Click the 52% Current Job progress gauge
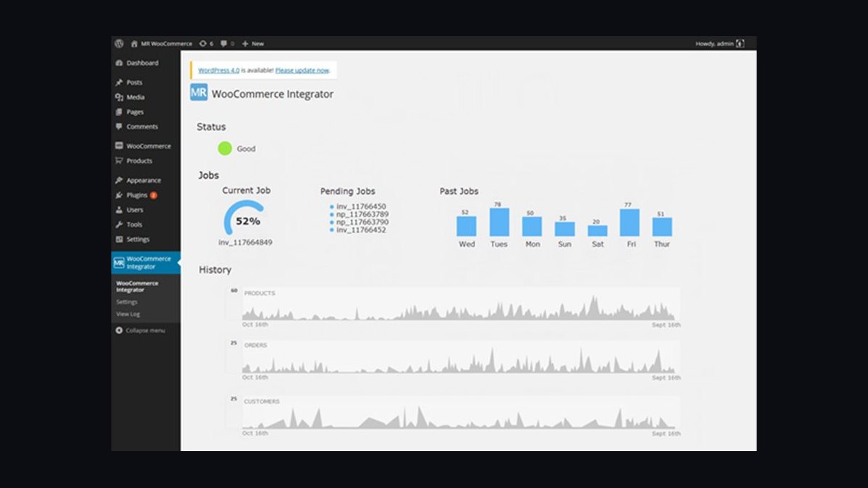Viewport: 868px width, 488px height. [244, 218]
